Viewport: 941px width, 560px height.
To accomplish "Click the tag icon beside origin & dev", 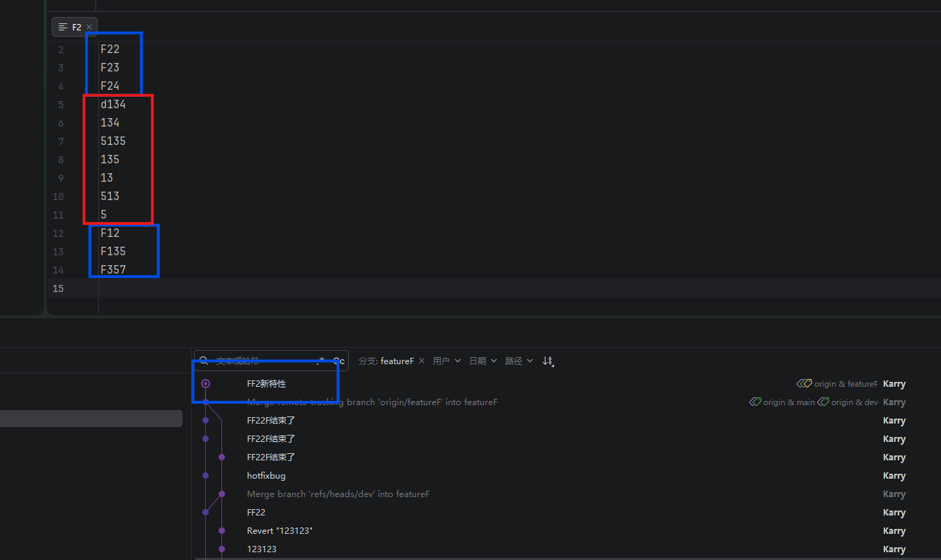I will pyautogui.click(x=823, y=402).
